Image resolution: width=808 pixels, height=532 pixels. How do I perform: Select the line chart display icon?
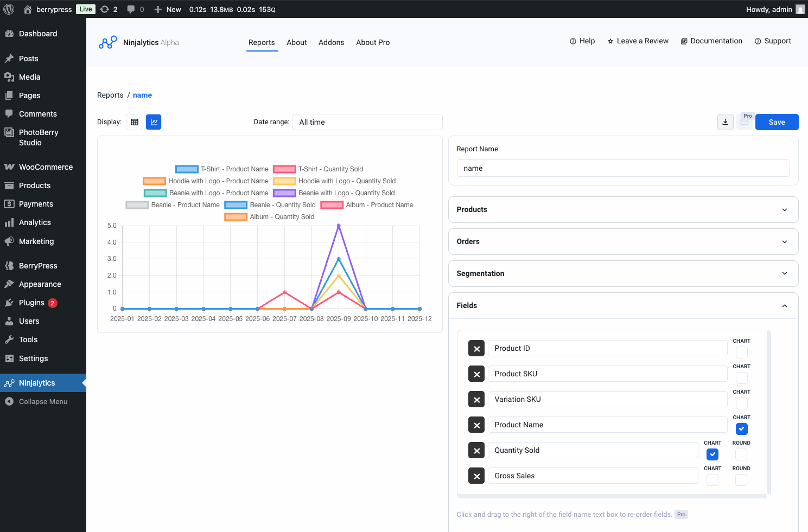point(154,121)
